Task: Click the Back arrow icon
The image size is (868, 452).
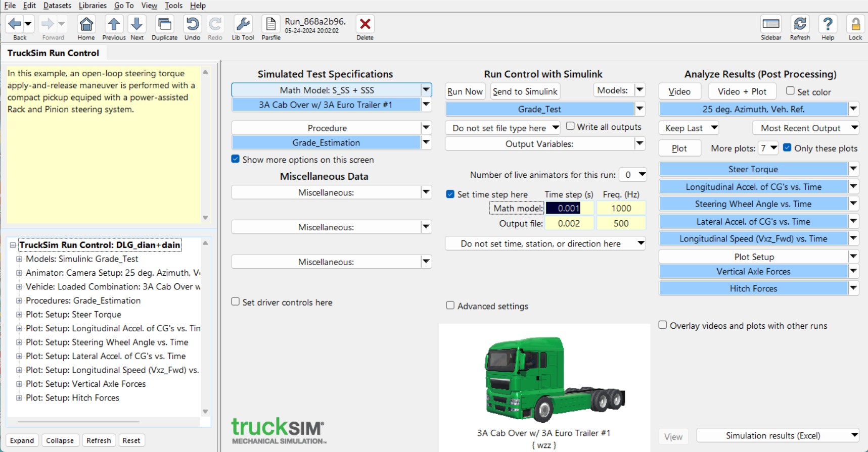Action: pyautogui.click(x=15, y=24)
